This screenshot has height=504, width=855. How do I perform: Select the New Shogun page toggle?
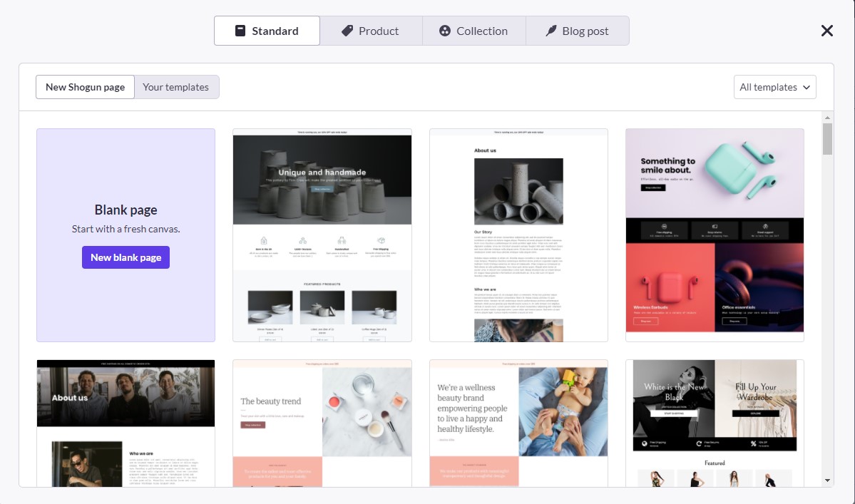pyautogui.click(x=85, y=87)
